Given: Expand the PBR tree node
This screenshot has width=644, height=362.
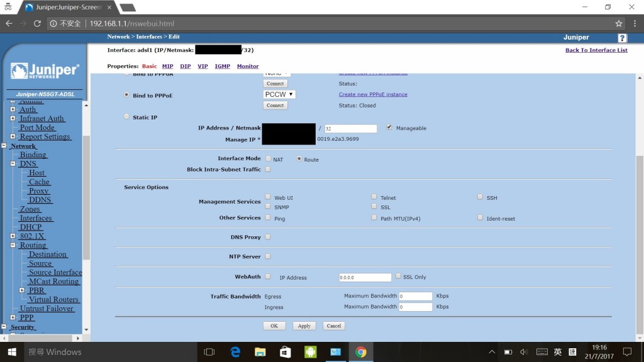Looking at the screenshot, I should [x=22, y=290].
